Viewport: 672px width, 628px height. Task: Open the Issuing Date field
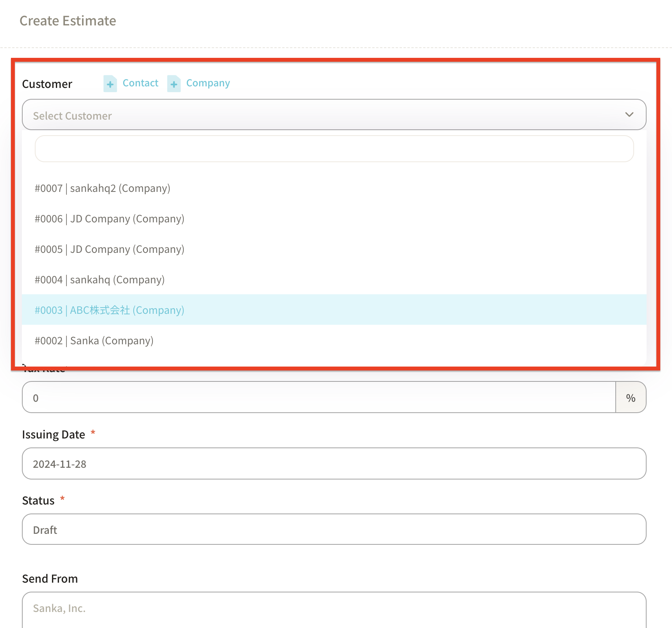(334, 464)
